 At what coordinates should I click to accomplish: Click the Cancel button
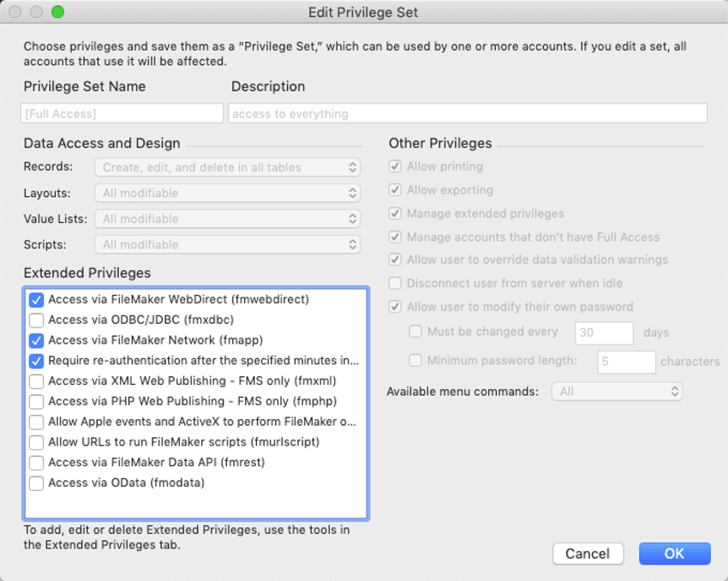click(588, 554)
